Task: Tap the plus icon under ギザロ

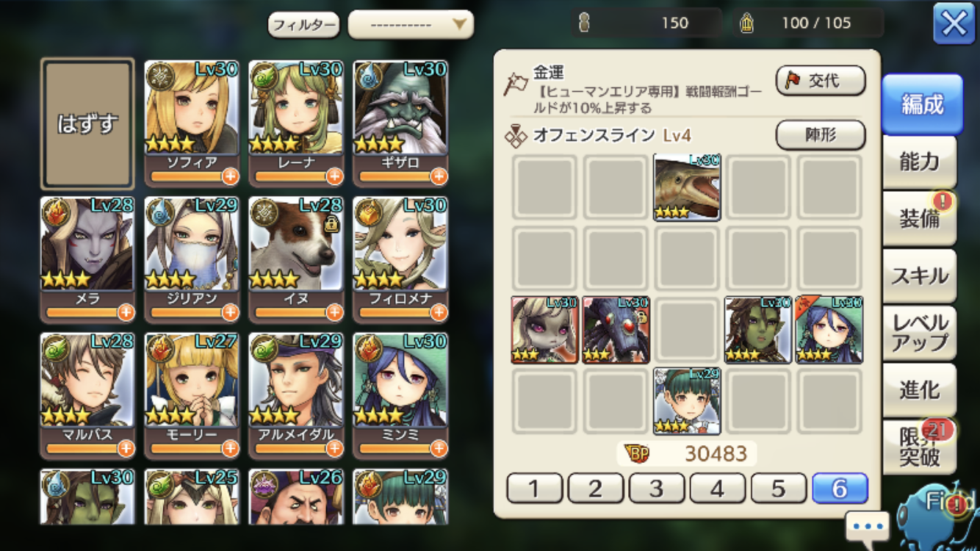Action: [439, 176]
